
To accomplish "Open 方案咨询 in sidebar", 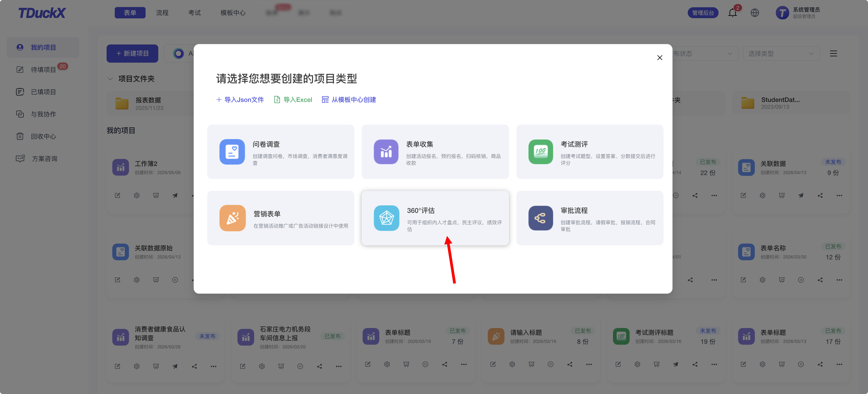I will (x=43, y=159).
